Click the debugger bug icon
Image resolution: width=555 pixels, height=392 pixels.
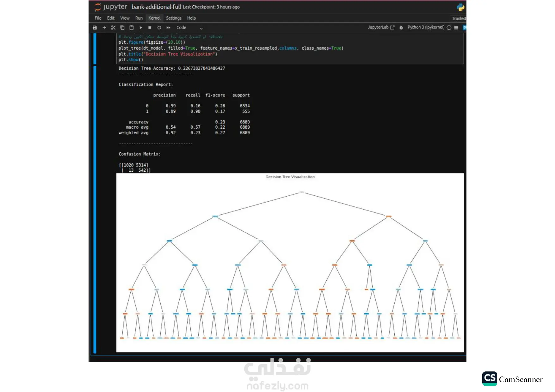tap(401, 28)
